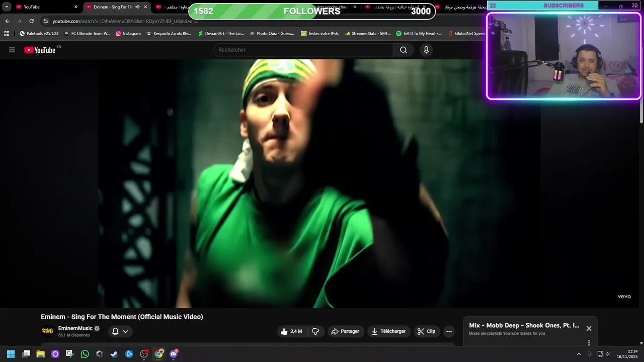Open the DeviantArt bookmark

point(221,33)
